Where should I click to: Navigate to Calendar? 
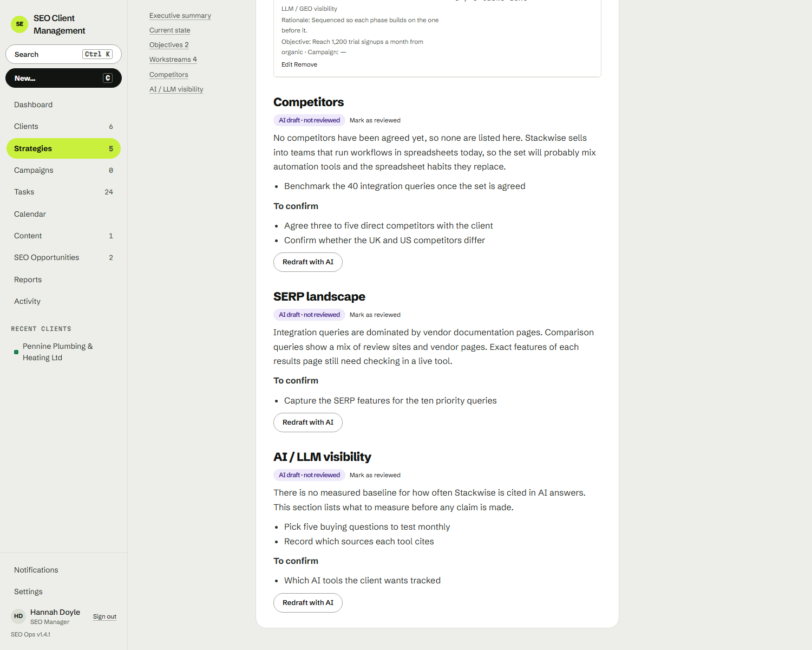tap(63, 214)
